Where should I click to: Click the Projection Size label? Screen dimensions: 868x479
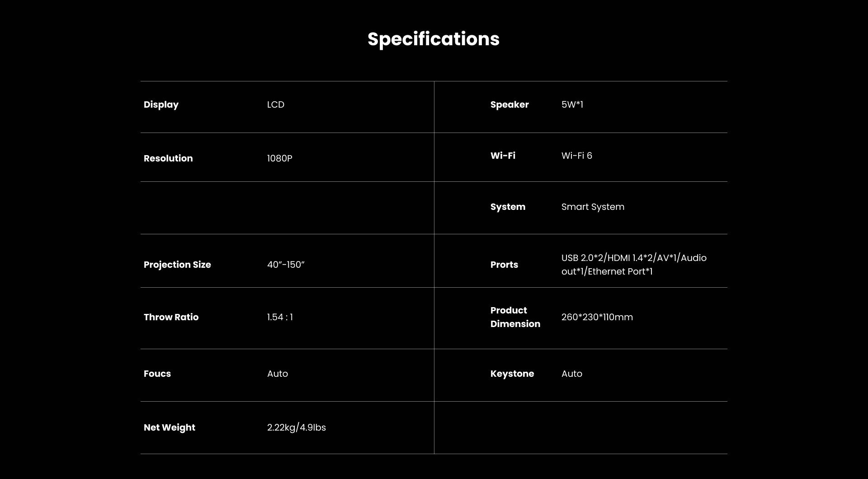pos(177,265)
